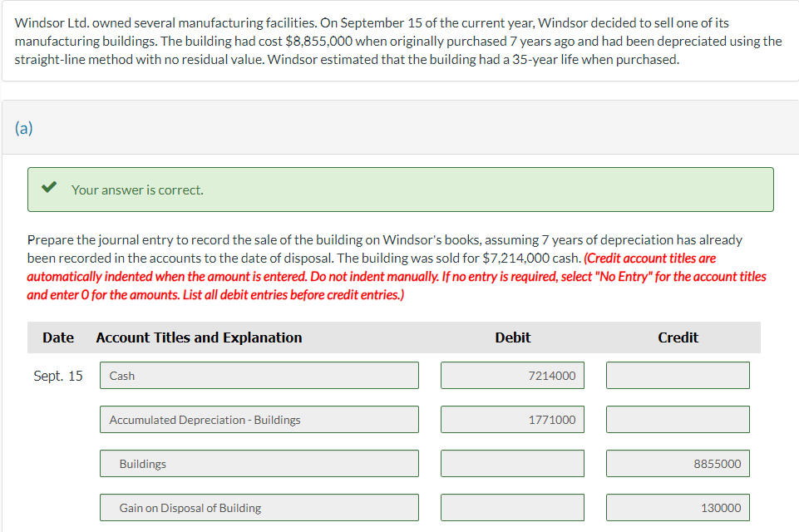The image size is (799, 532).
Task: Click the '(a)' section heading
Action: [23, 128]
